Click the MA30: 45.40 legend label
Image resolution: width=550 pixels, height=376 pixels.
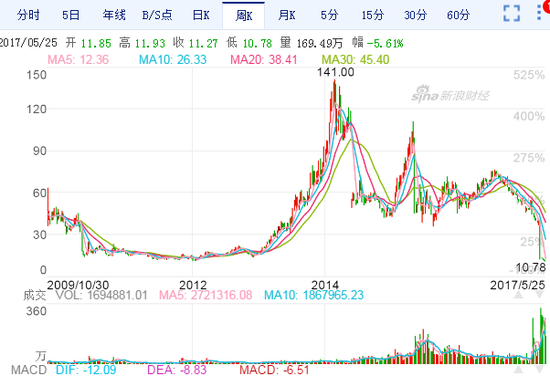(x=355, y=60)
